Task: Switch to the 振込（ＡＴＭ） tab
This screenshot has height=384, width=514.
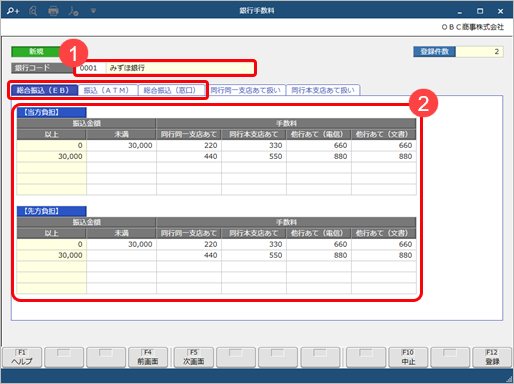Action: pyautogui.click(x=108, y=90)
